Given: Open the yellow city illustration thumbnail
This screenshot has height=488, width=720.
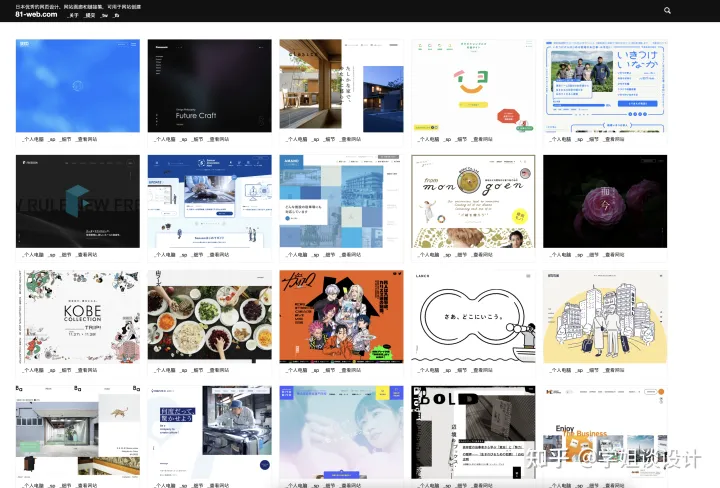Looking at the screenshot, I should pyautogui.click(x=605, y=317).
